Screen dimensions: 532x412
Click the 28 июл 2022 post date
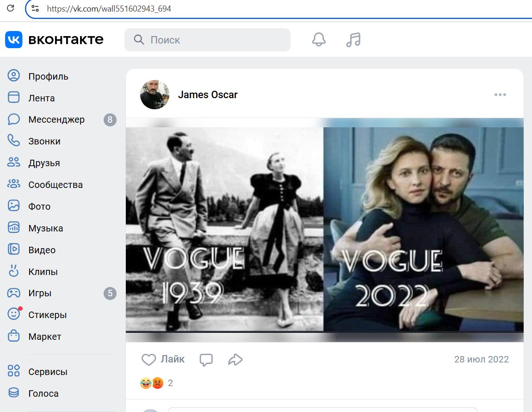[481, 360]
